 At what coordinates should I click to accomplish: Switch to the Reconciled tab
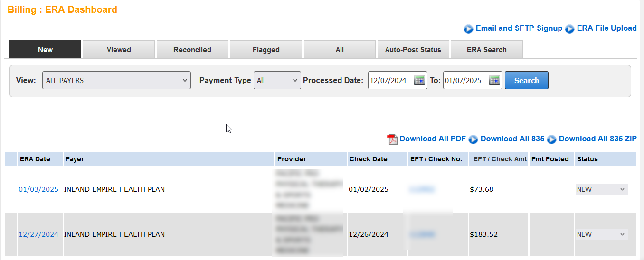192,50
